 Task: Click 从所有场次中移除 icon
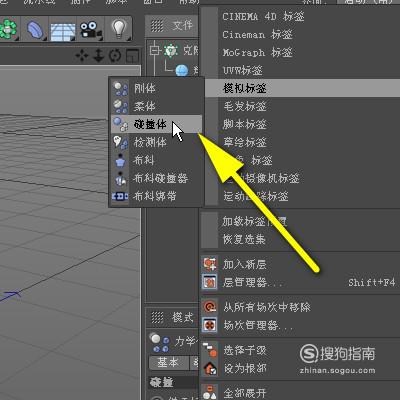point(210,307)
